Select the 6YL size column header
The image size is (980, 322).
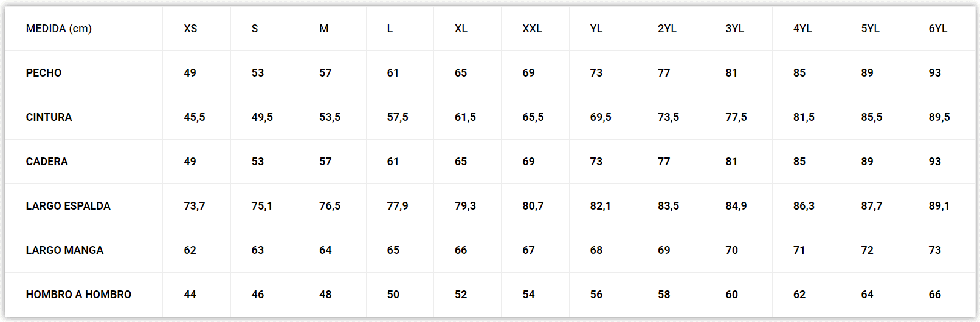tap(937, 29)
